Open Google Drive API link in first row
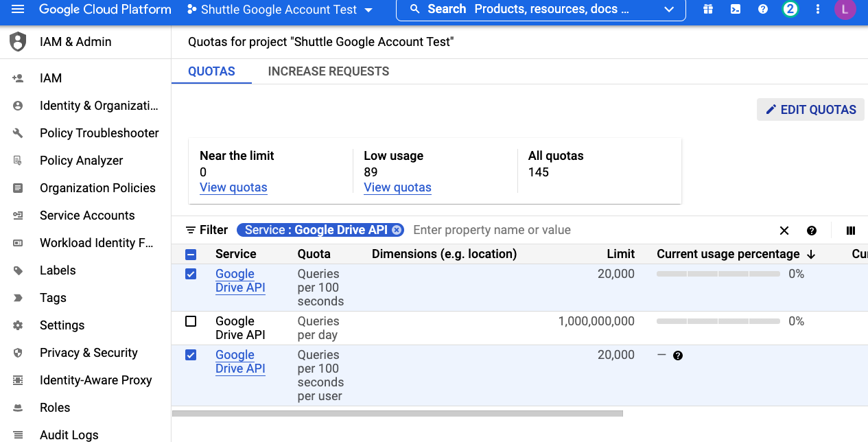The image size is (868, 442). tap(240, 281)
